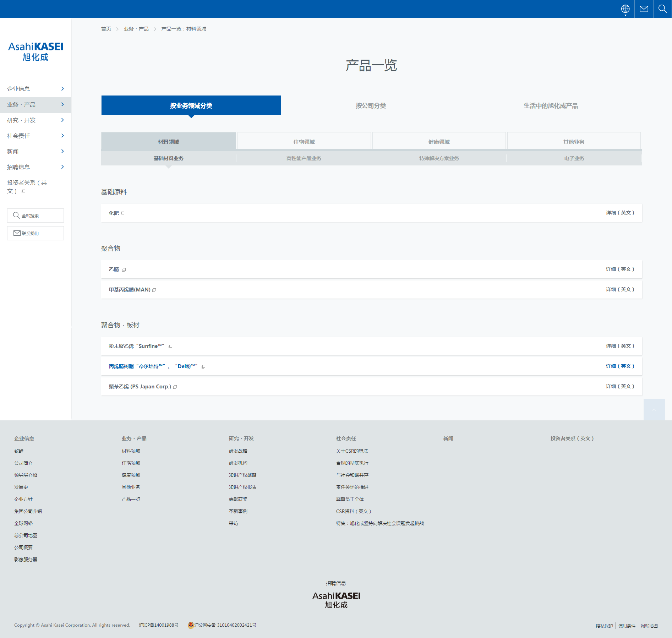
Task: Open footer link 产品一览
Action: (x=131, y=499)
